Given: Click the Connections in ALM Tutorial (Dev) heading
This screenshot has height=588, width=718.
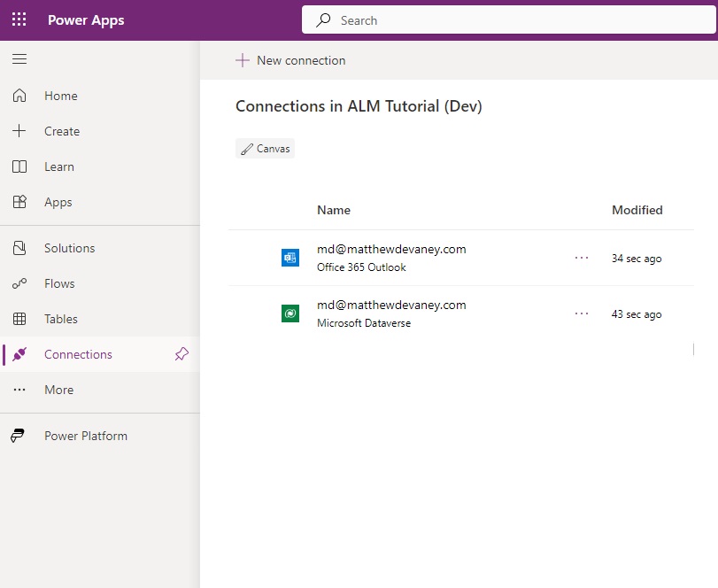Looking at the screenshot, I should (359, 106).
